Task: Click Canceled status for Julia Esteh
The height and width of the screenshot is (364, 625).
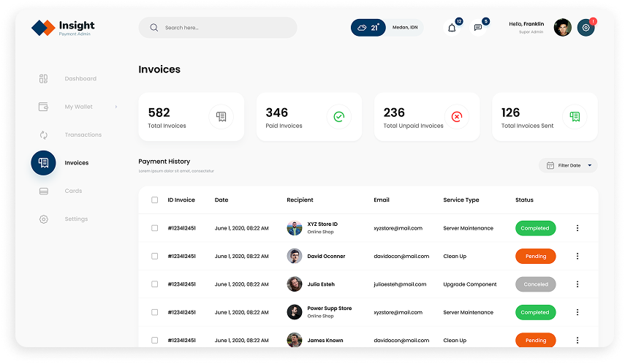Action: [535, 284]
